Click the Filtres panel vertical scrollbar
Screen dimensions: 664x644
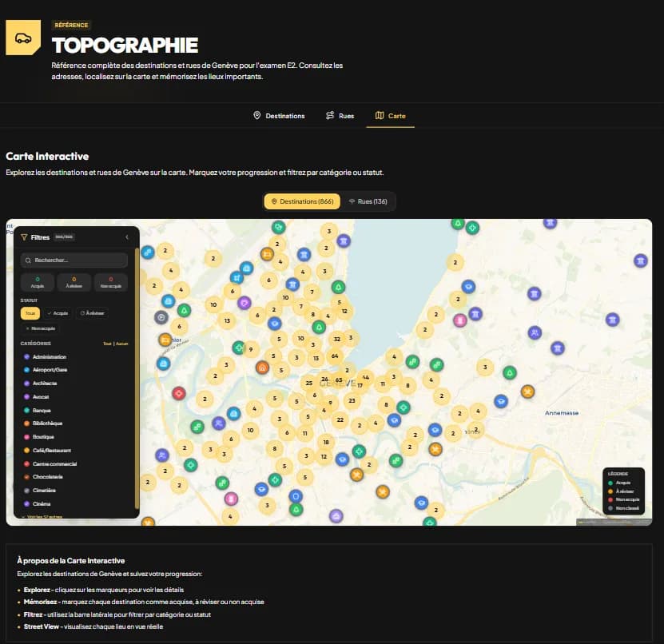[137, 378]
